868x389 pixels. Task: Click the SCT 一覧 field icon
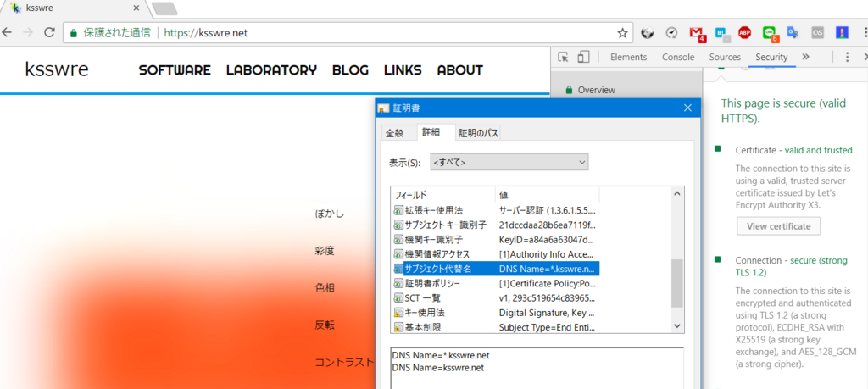point(398,298)
